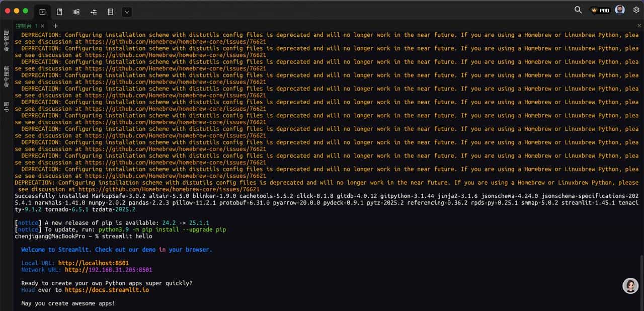
Task: Click the stacked rows list icon
Action: (x=110, y=12)
